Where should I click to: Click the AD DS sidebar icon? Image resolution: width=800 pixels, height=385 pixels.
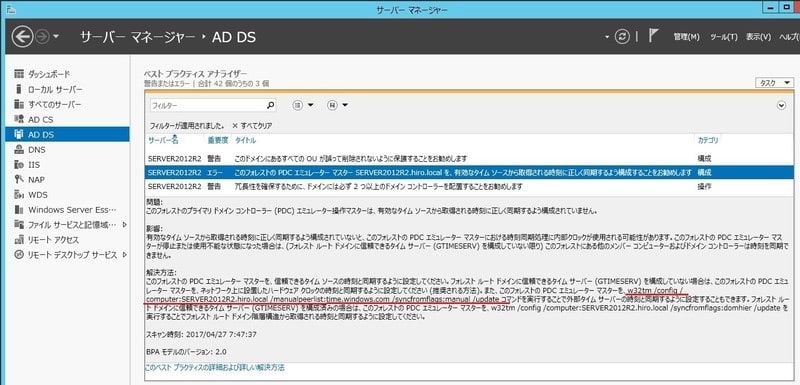tap(19, 135)
